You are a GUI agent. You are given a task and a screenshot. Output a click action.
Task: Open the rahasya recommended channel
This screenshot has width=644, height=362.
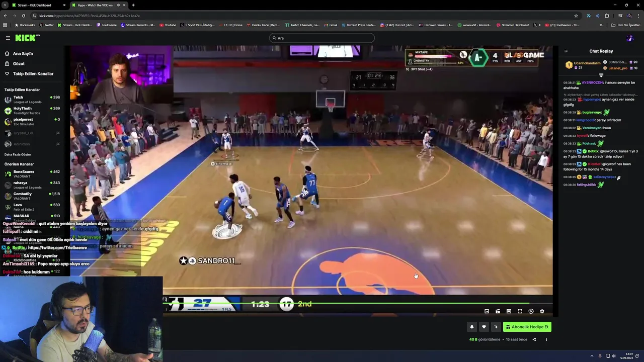(x=31, y=185)
